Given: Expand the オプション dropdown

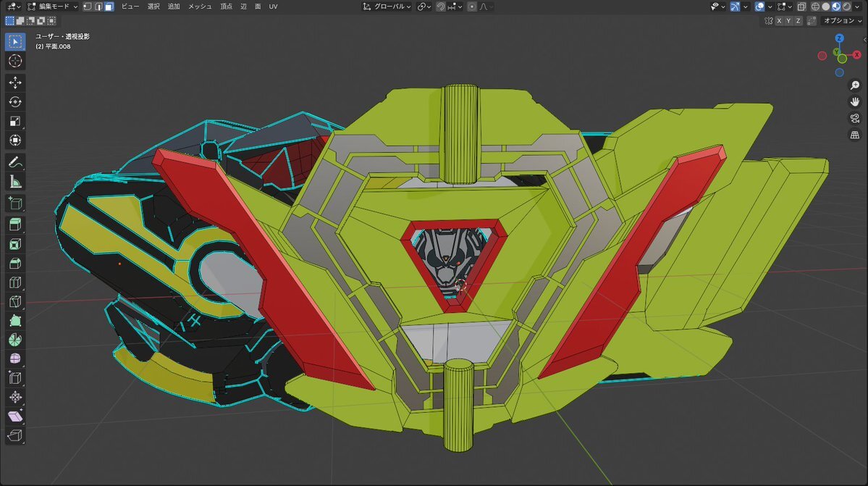Looking at the screenshot, I should point(843,21).
